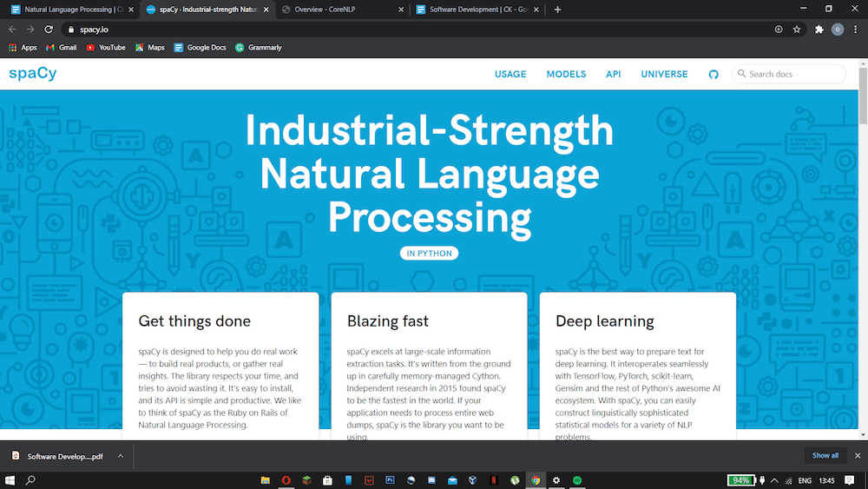Image resolution: width=868 pixels, height=489 pixels.
Task: Click the battery 94% indicator
Action: pos(740,480)
